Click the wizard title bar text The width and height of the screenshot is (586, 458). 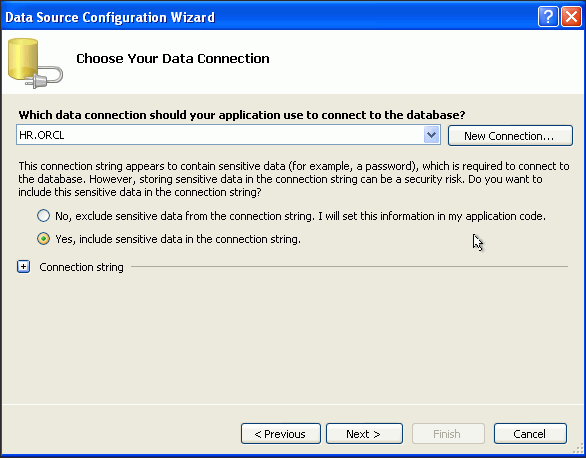(110, 17)
